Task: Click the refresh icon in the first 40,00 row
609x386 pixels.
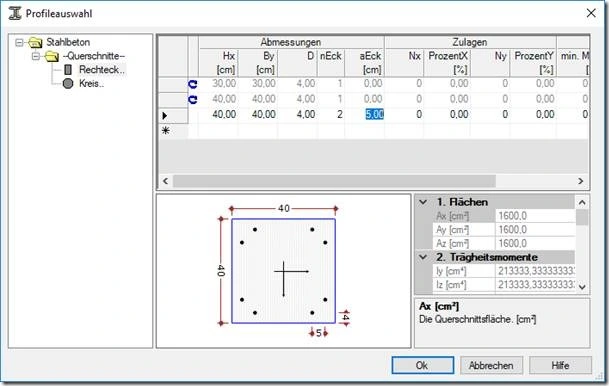Action: pyautogui.click(x=192, y=99)
